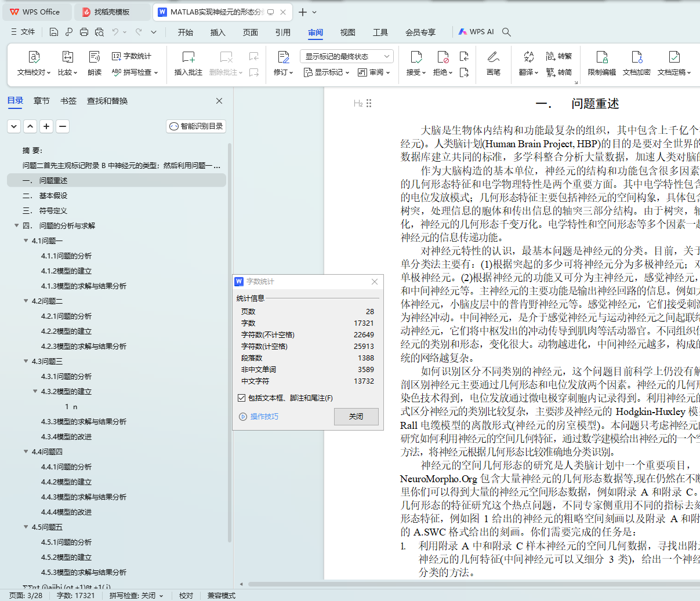
Task: Open 显示标记的最终状态 dropdown
Action: (x=347, y=56)
